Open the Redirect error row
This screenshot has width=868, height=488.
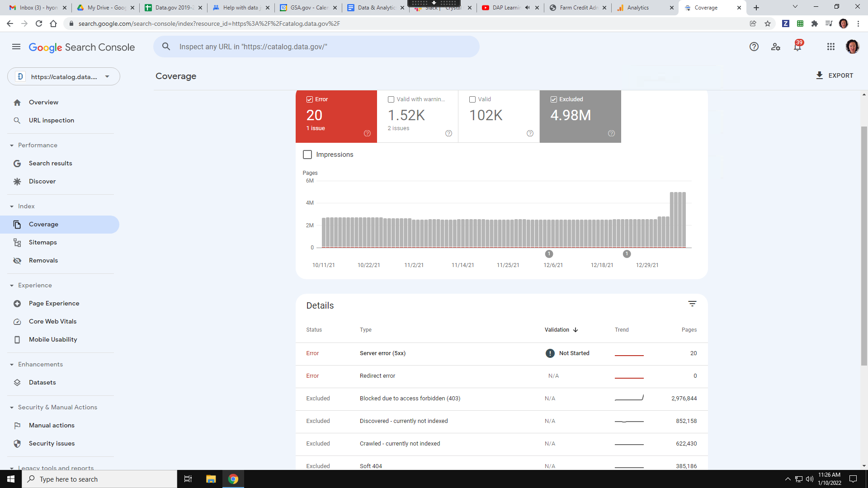[501, 376]
